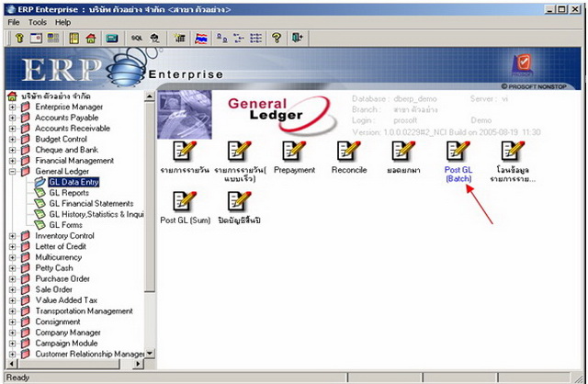Image resolution: width=588 pixels, height=384 pixels.
Task: Select GL History, Statistics & Inquiry item
Action: (x=96, y=214)
